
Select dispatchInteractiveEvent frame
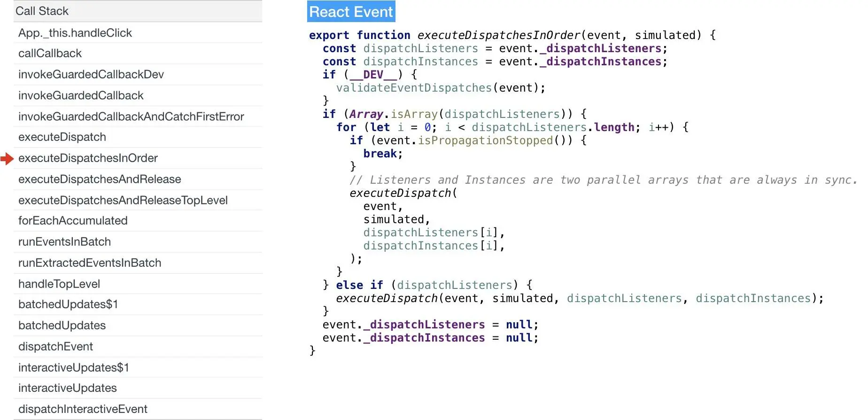tap(138, 409)
